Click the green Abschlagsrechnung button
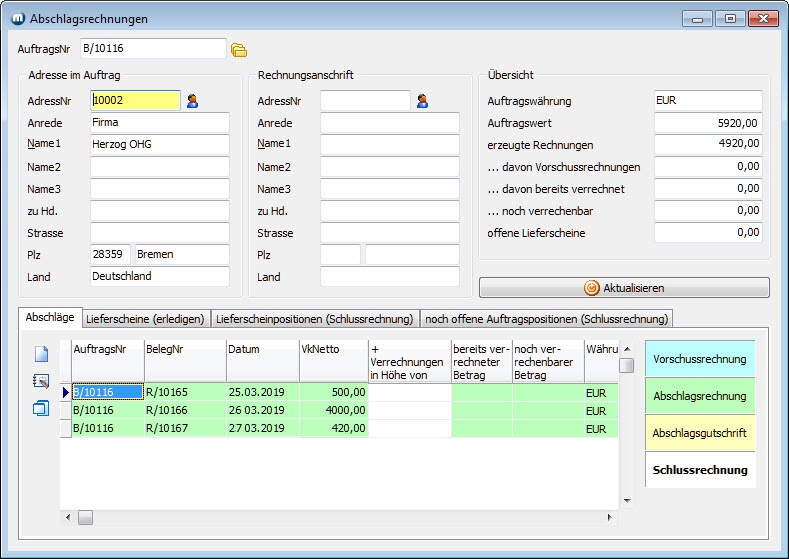 coord(699,395)
